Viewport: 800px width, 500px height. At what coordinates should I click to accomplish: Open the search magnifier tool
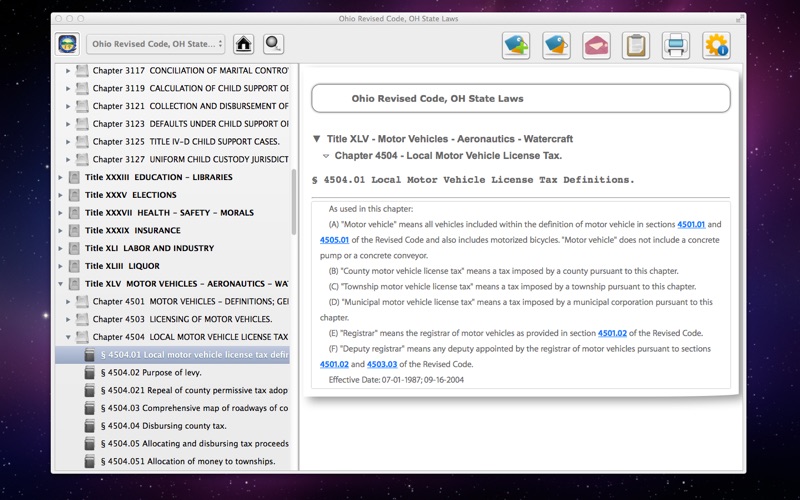(x=273, y=44)
